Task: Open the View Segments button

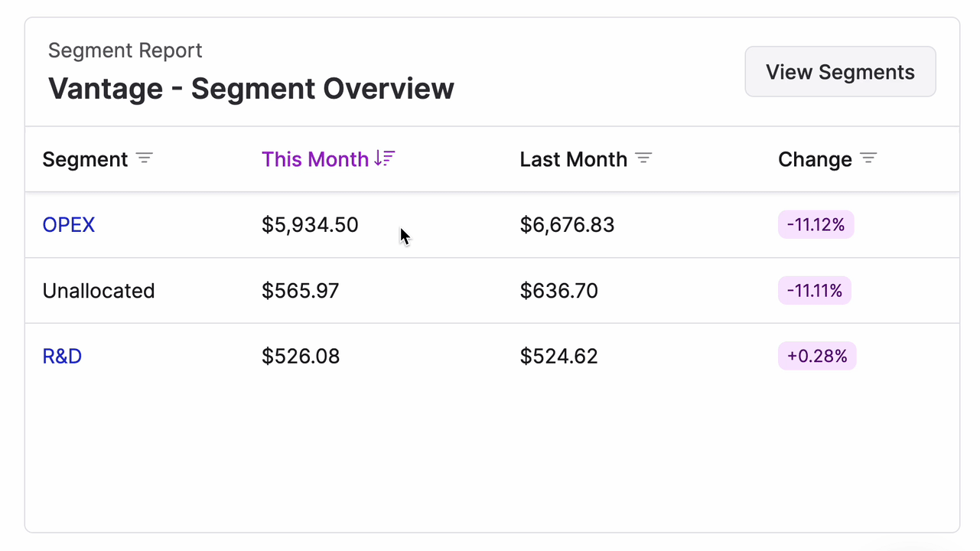Action: click(x=840, y=72)
